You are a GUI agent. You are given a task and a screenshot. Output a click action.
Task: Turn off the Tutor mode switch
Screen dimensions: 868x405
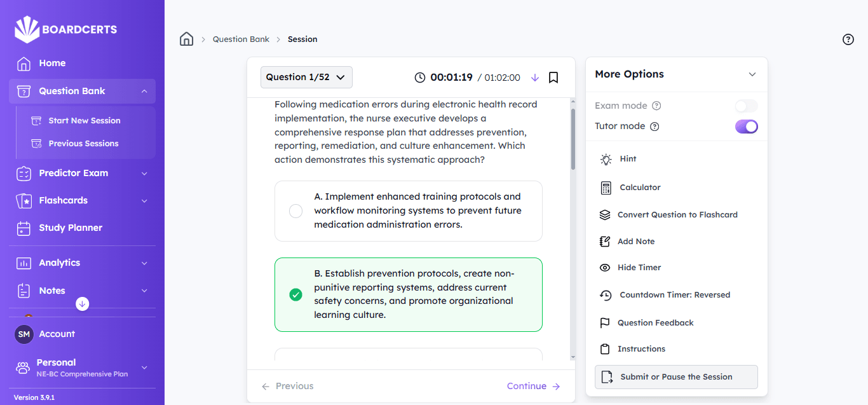click(x=746, y=127)
